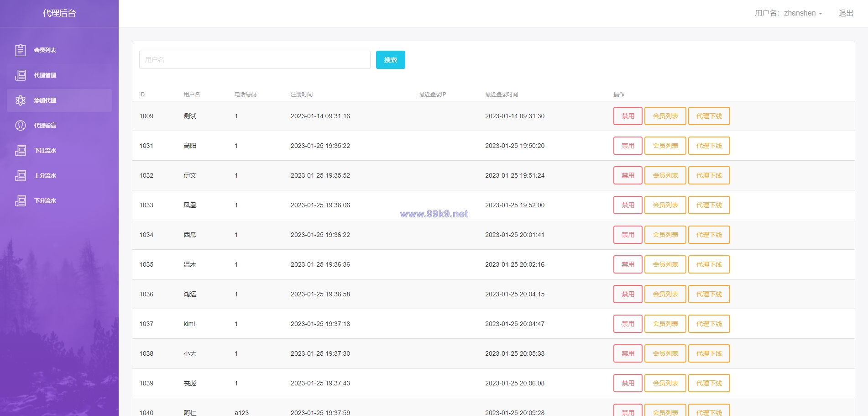Disable user 鸿运 with 禁用

pos(628,294)
